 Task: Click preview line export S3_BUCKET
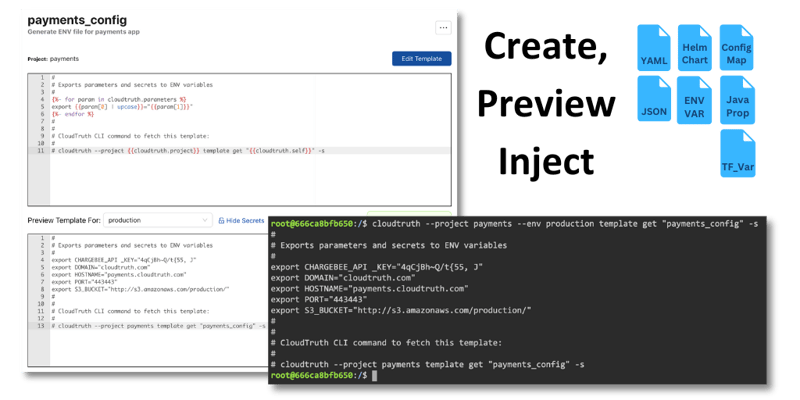tap(140, 289)
